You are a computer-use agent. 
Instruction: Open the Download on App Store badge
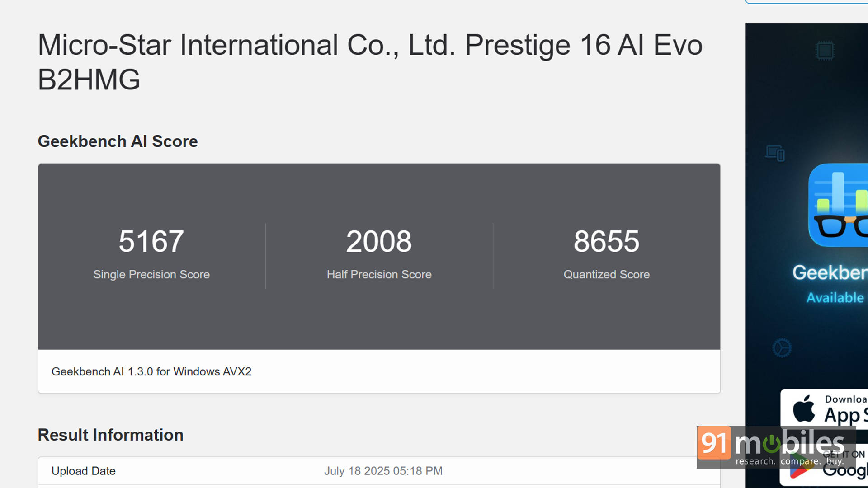tap(824, 409)
